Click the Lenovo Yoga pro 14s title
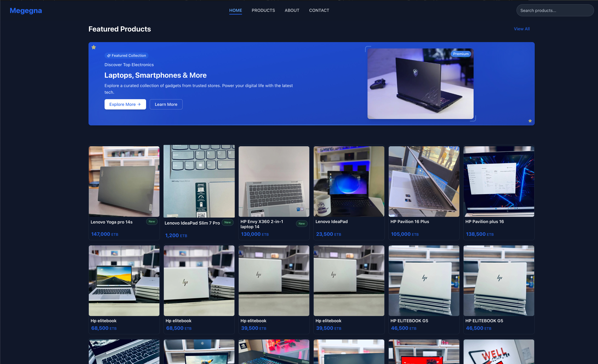 pyautogui.click(x=112, y=222)
